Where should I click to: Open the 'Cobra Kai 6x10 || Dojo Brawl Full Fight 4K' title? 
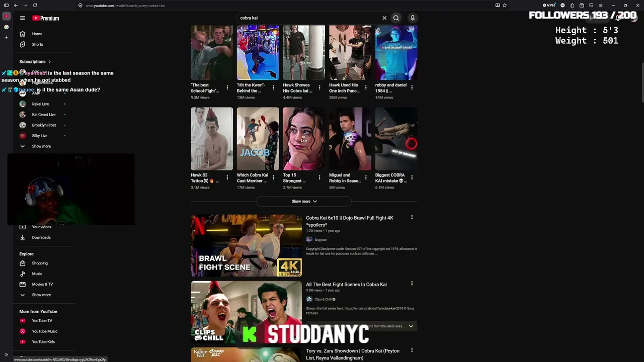350,221
